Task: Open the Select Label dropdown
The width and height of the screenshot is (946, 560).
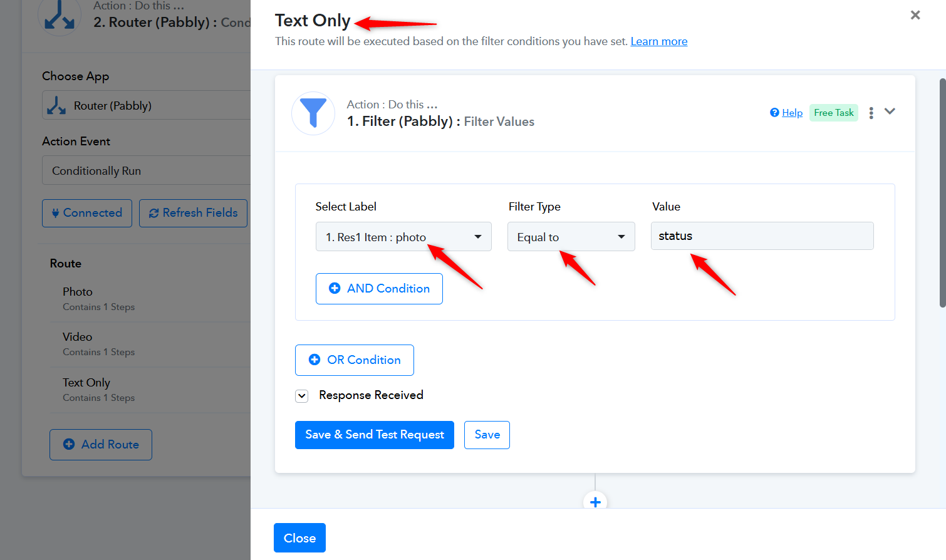Action: click(403, 237)
